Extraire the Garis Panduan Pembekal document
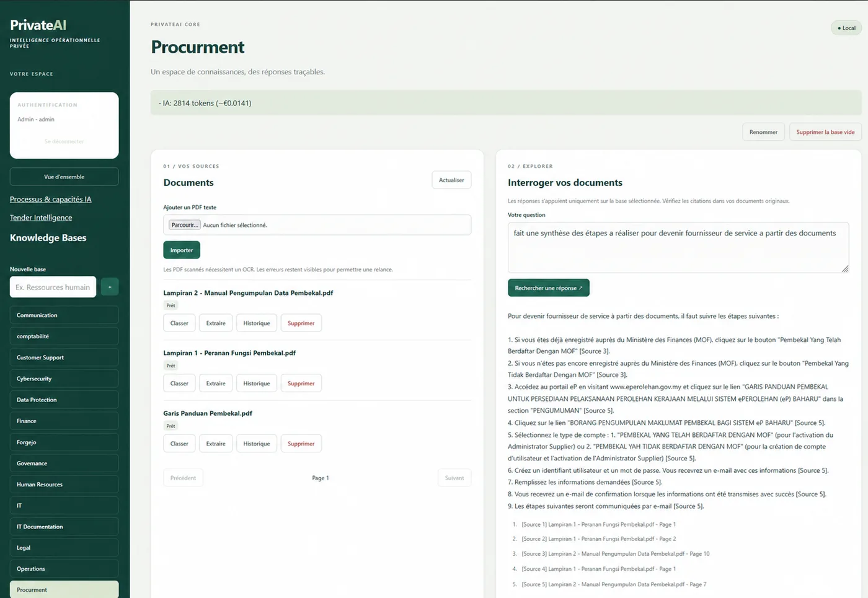This screenshot has width=868, height=598. [x=216, y=443]
